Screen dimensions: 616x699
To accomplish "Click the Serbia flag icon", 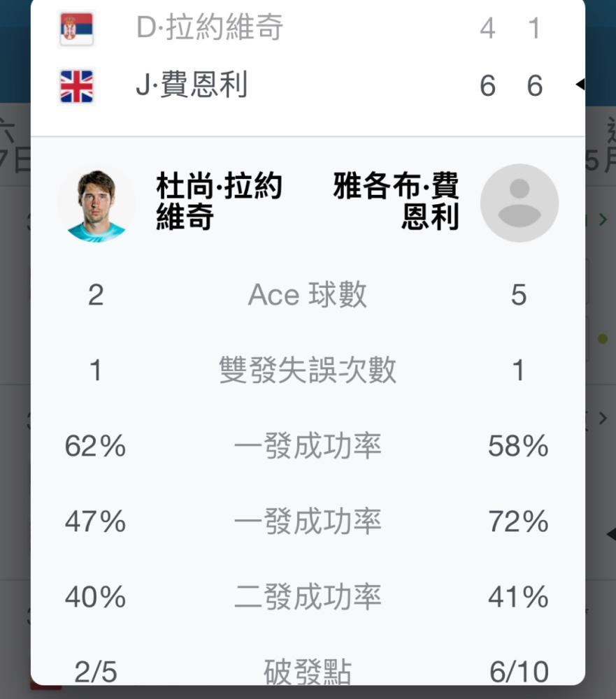I will tap(76, 29).
